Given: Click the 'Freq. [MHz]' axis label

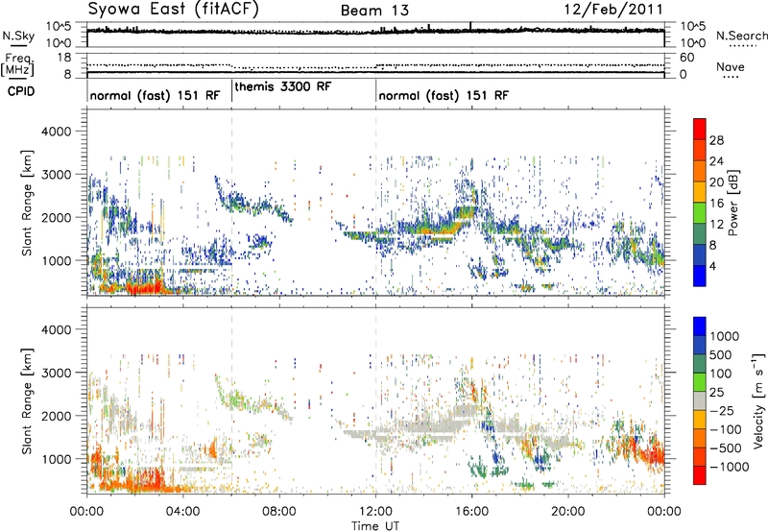Looking at the screenshot, I should (x=17, y=64).
